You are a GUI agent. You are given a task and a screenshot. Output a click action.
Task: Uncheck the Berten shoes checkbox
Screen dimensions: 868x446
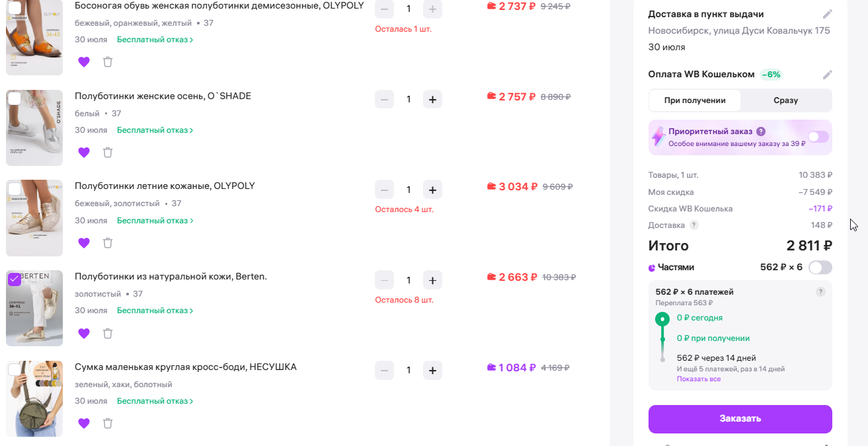[x=15, y=279]
